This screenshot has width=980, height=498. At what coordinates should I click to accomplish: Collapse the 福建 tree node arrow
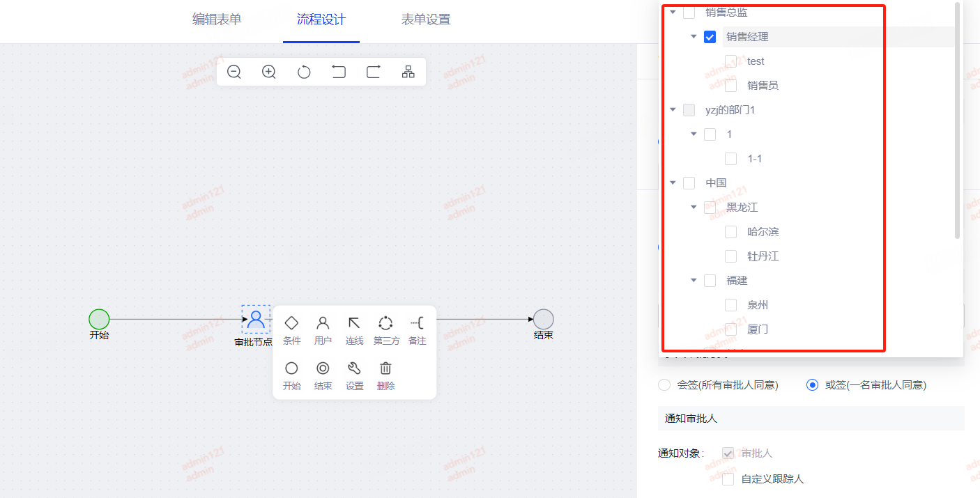694,281
